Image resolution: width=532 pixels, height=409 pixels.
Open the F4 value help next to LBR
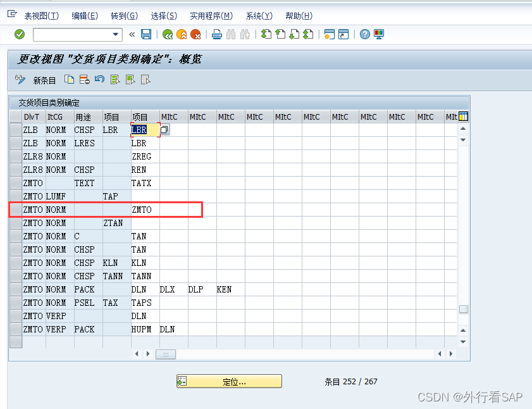pyautogui.click(x=164, y=130)
